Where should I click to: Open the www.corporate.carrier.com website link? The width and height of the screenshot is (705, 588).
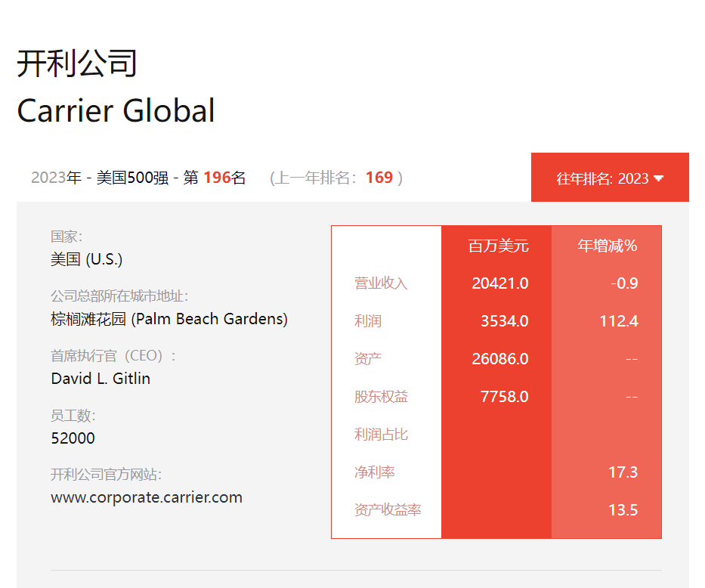pos(147,497)
